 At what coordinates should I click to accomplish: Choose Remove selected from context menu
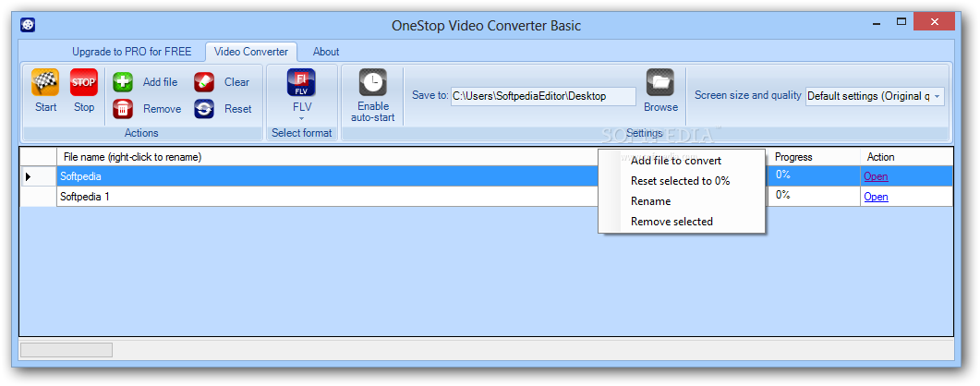click(682, 221)
